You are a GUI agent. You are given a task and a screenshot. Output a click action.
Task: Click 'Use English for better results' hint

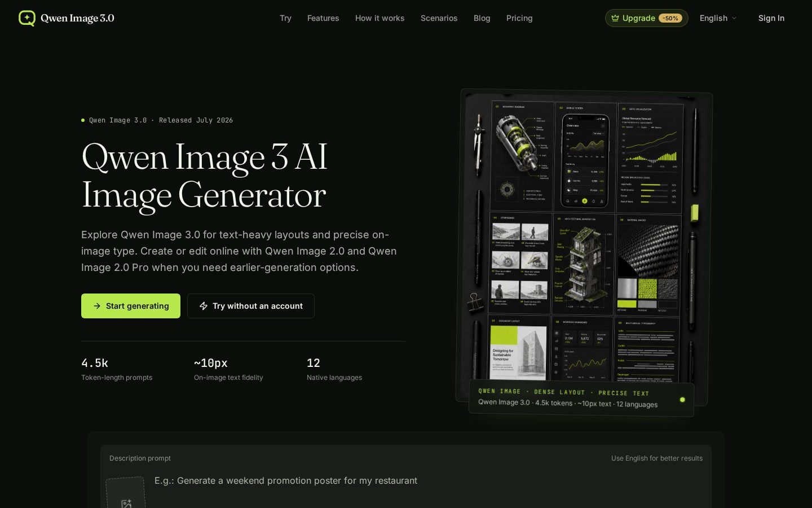(657, 458)
